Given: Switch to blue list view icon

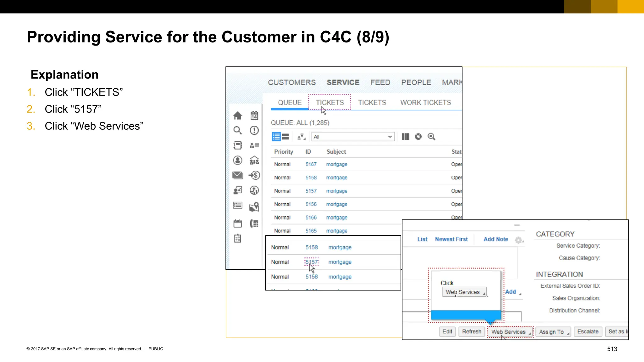Looking at the screenshot, I should (x=276, y=137).
